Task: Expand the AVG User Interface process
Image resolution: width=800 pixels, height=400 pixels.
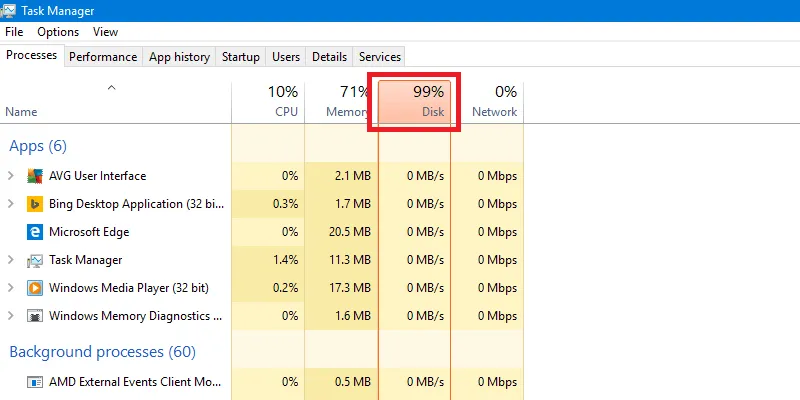Action: (11, 176)
